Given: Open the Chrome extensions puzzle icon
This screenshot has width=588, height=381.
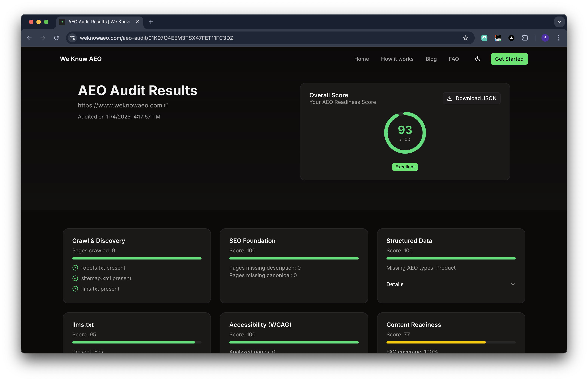Looking at the screenshot, I should point(525,38).
